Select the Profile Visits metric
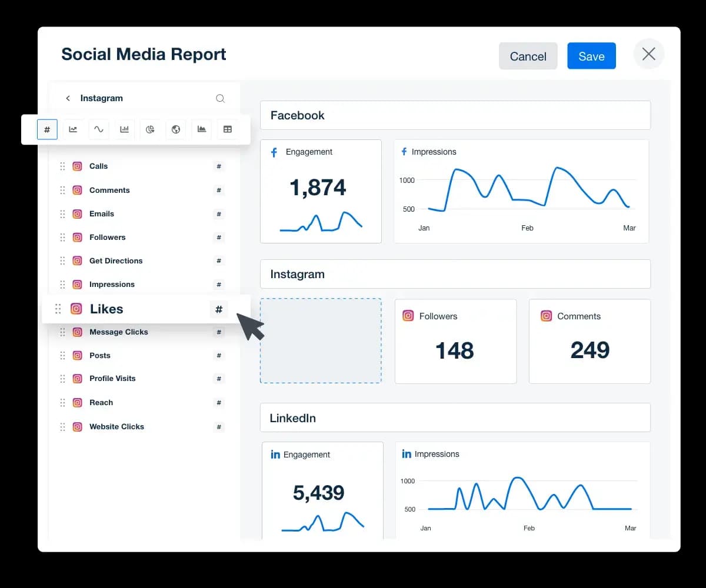Screen dimensions: 706x588 coord(112,379)
